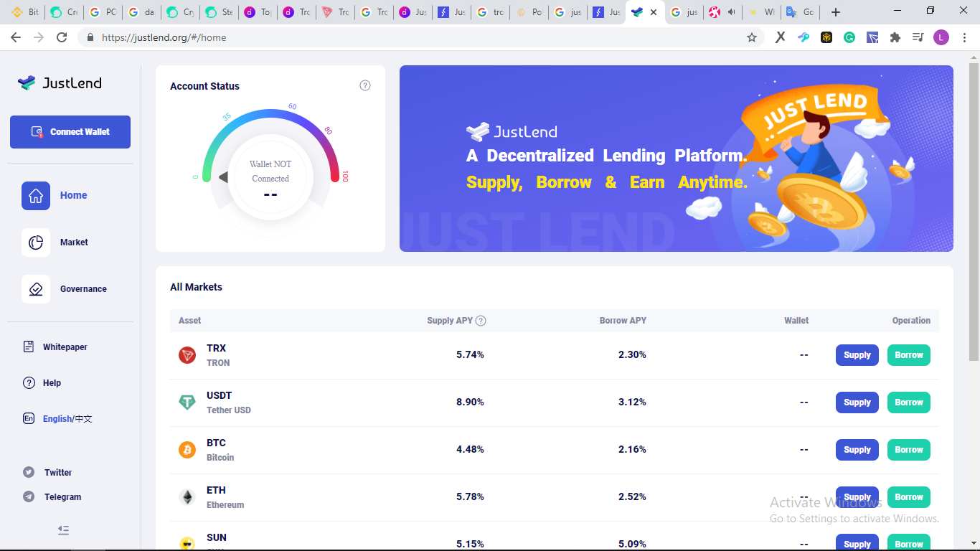Reload the page with the refresh icon
The image size is (980, 551).
coord(62,37)
